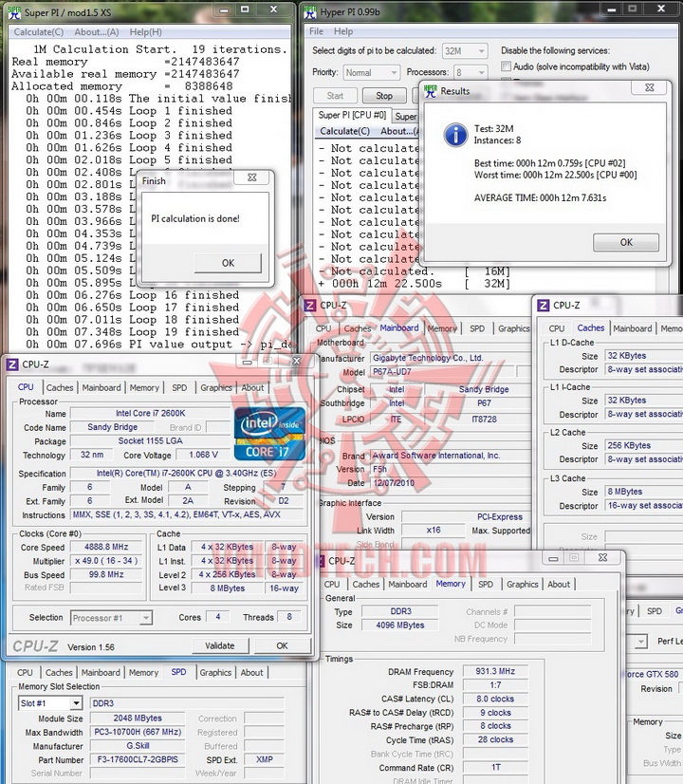683x784 pixels.
Task: Open Help menu in Hyper PI
Action: pos(343,31)
